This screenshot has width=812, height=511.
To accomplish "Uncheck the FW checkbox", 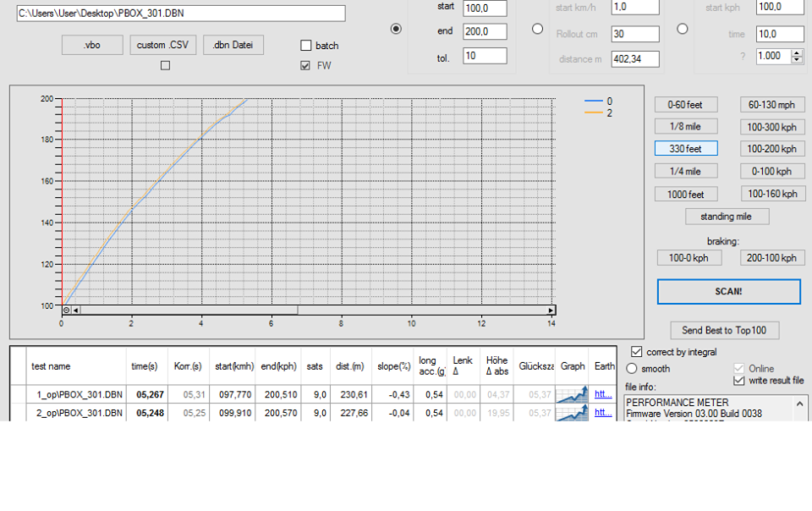I will [306, 66].
